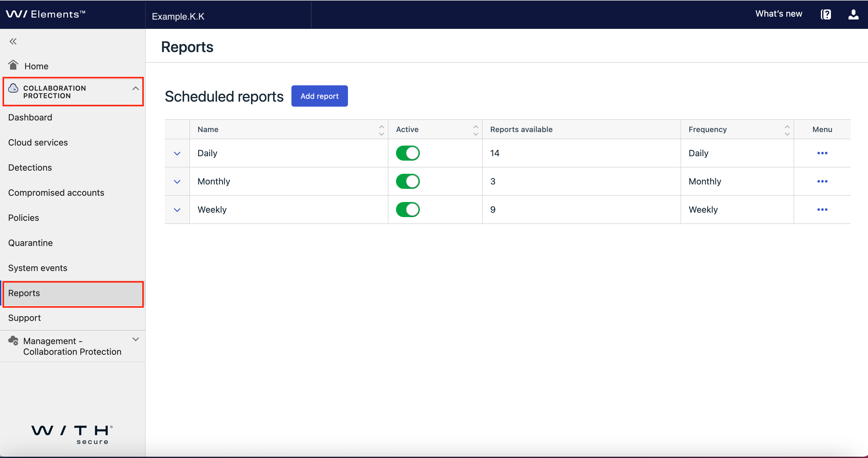Click the Monthly report name cell
This screenshot has height=458, width=868.
(x=288, y=181)
